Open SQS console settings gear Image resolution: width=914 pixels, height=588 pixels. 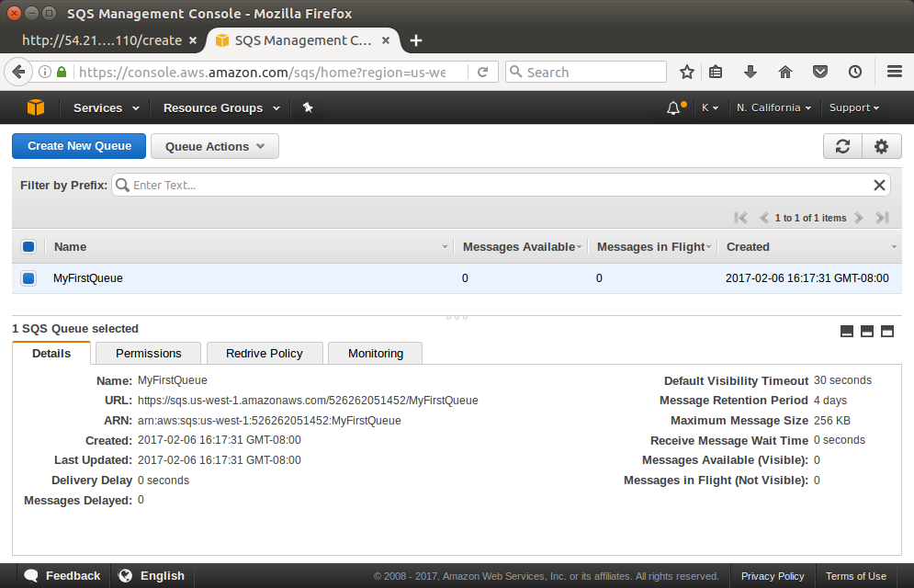pos(881,146)
